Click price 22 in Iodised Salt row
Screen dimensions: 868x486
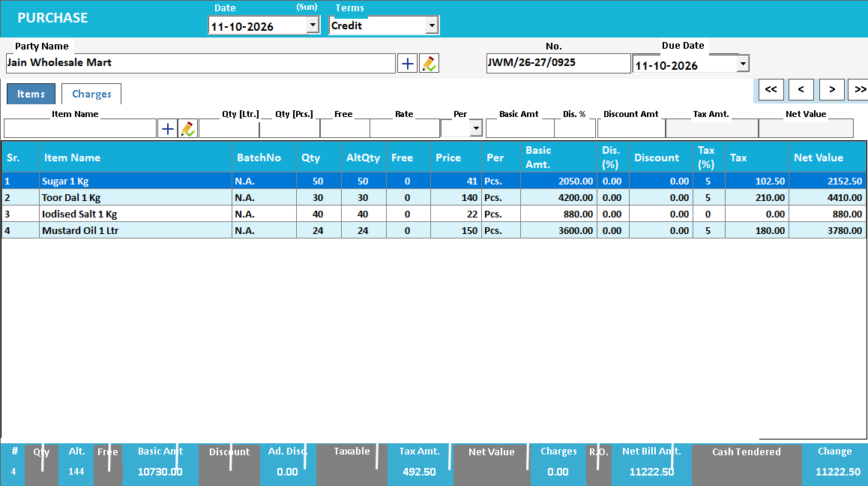click(456, 214)
